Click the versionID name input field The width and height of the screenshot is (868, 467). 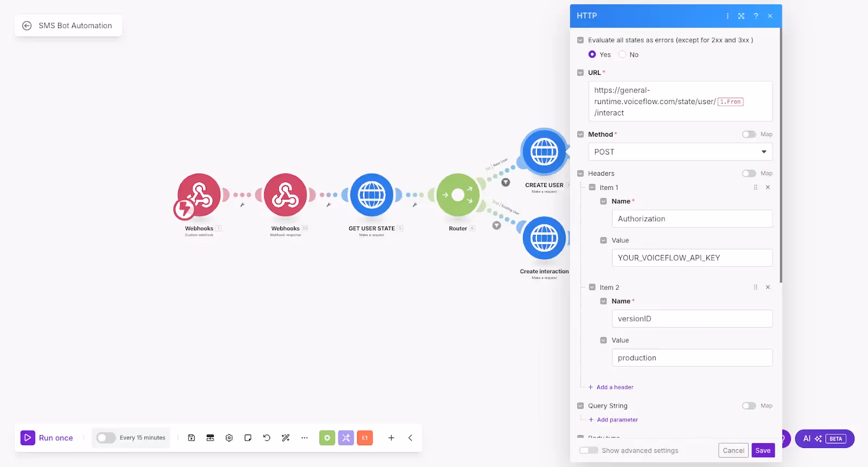click(692, 318)
